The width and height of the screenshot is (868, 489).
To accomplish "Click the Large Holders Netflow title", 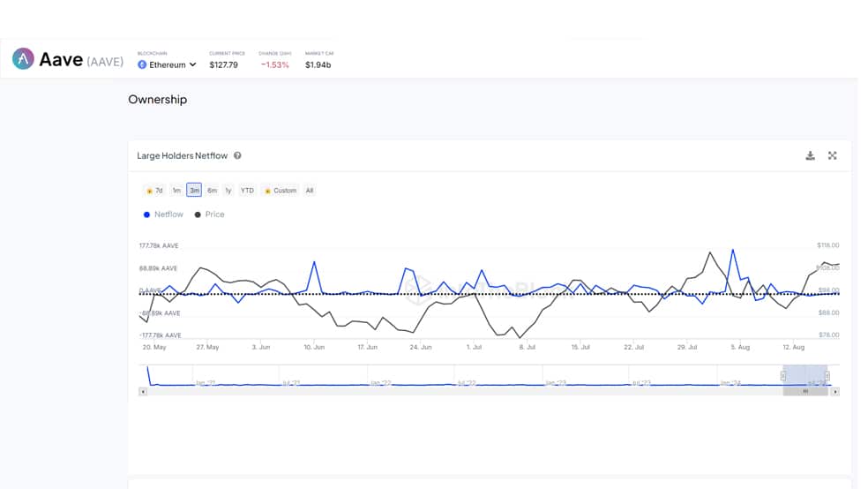I will [182, 155].
